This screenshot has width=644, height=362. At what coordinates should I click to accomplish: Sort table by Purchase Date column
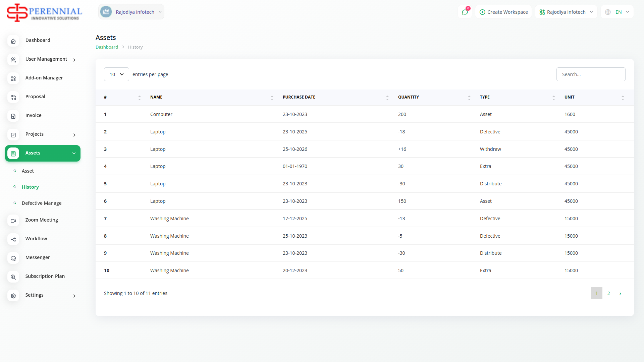click(299, 97)
